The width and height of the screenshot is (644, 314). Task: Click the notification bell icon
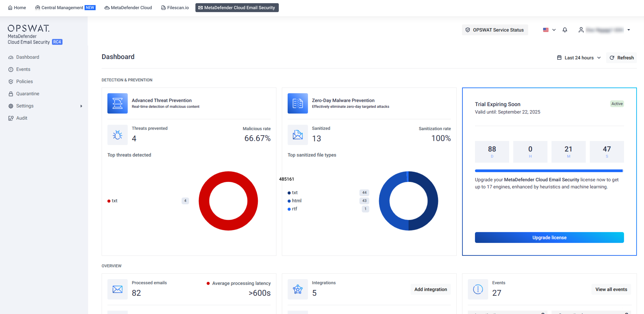click(565, 30)
